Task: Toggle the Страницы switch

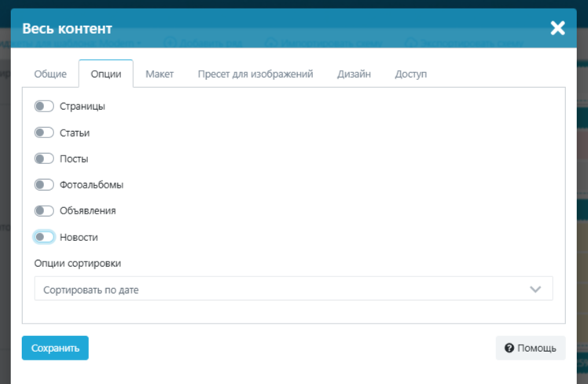Action: 44,106
